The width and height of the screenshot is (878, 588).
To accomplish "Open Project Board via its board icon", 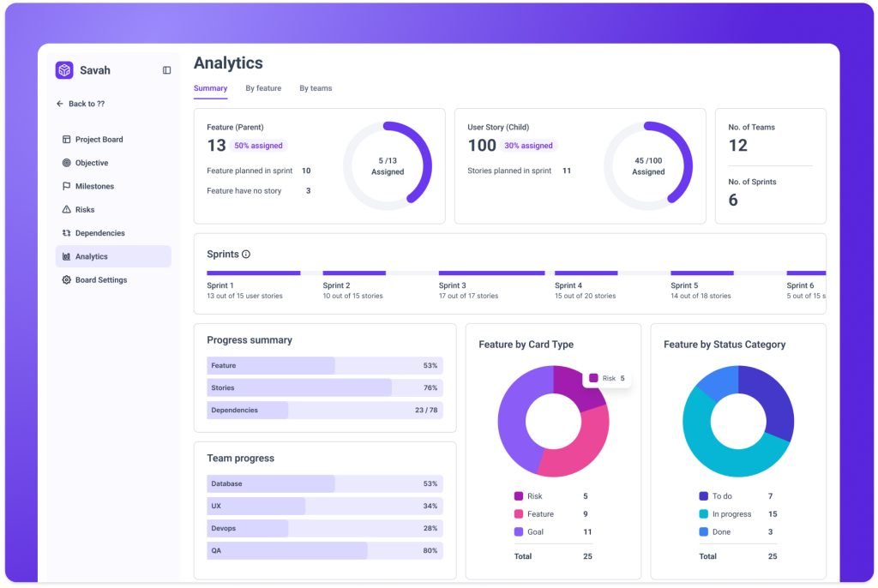I will pos(66,140).
